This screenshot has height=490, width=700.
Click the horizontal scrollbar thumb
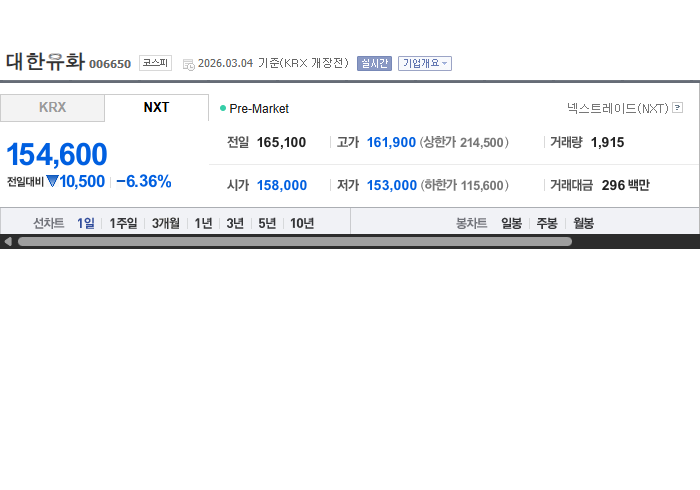pos(295,241)
